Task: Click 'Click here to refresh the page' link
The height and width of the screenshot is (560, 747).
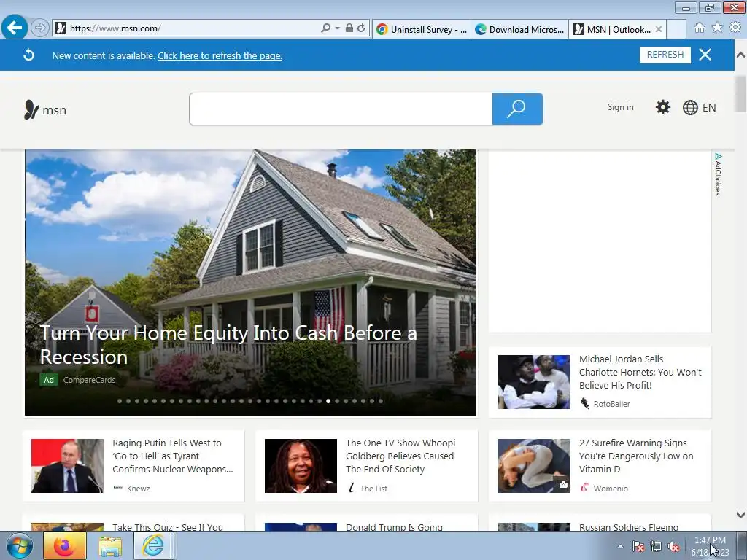Action: (220, 55)
